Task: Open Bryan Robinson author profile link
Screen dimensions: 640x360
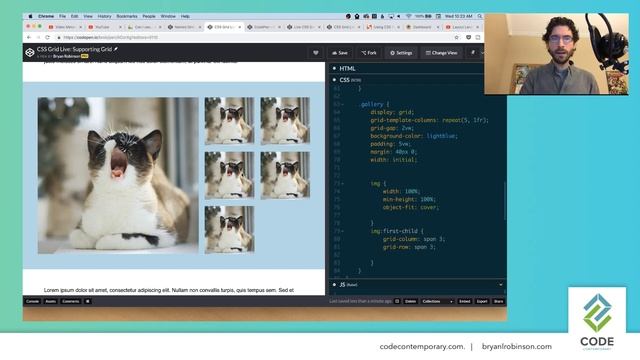Action: [66, 56]
